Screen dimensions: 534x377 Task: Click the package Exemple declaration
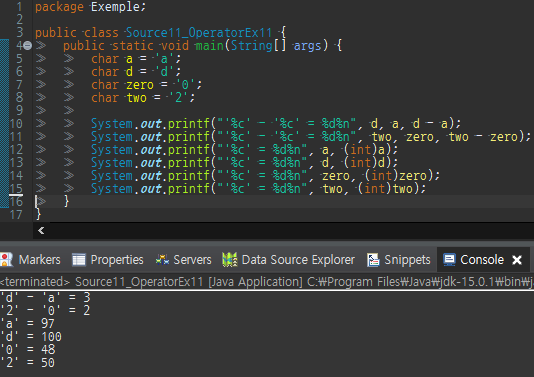90,7
